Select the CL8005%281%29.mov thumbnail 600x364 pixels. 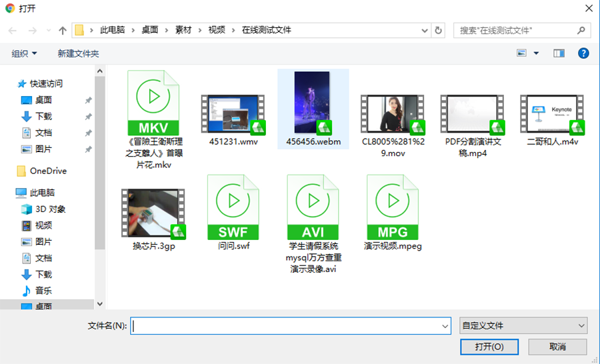393,115
